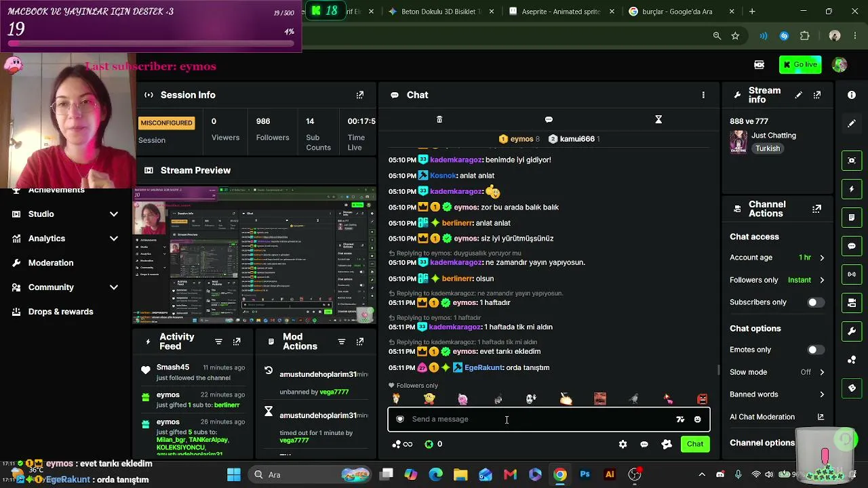The width and height of the screenshot is (868, 488).
Task: Click the Just Chatting category label
Action: pos(774,136)
